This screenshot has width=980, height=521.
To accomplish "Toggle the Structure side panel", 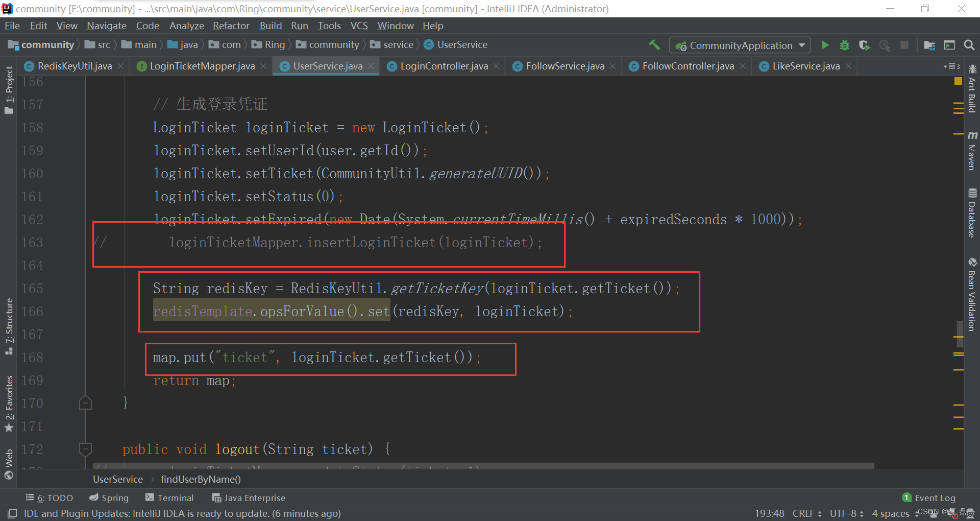I will (x=9, y=326).
